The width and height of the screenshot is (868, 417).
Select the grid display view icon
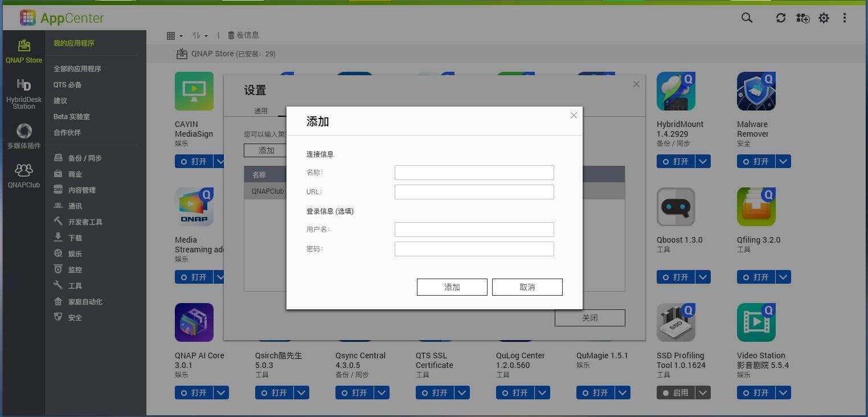(172, 35)
